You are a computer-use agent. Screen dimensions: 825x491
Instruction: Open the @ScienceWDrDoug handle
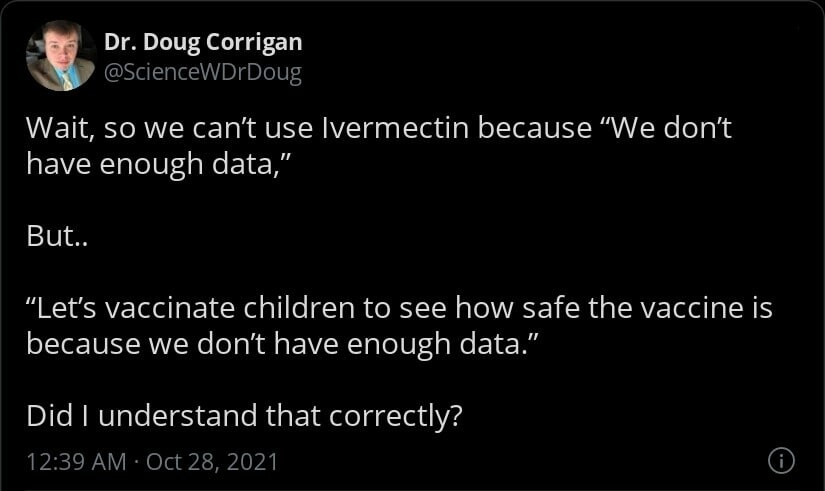tap(202, 73)
